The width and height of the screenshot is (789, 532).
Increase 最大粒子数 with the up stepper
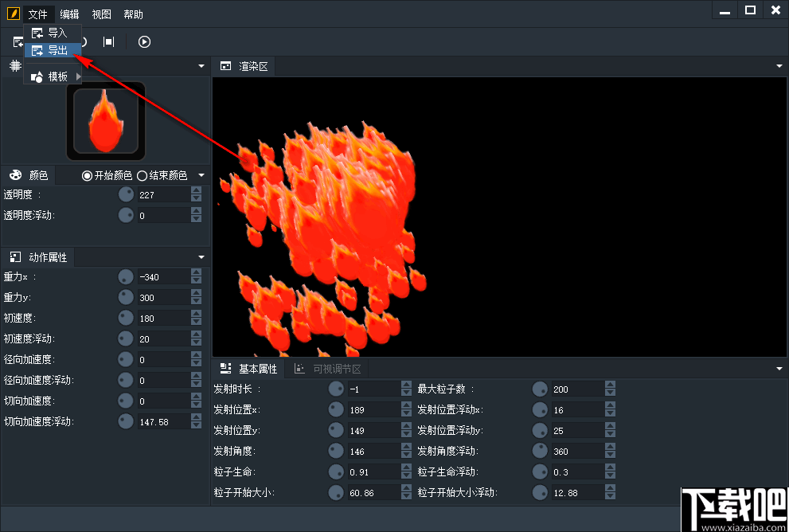[611, 385]
